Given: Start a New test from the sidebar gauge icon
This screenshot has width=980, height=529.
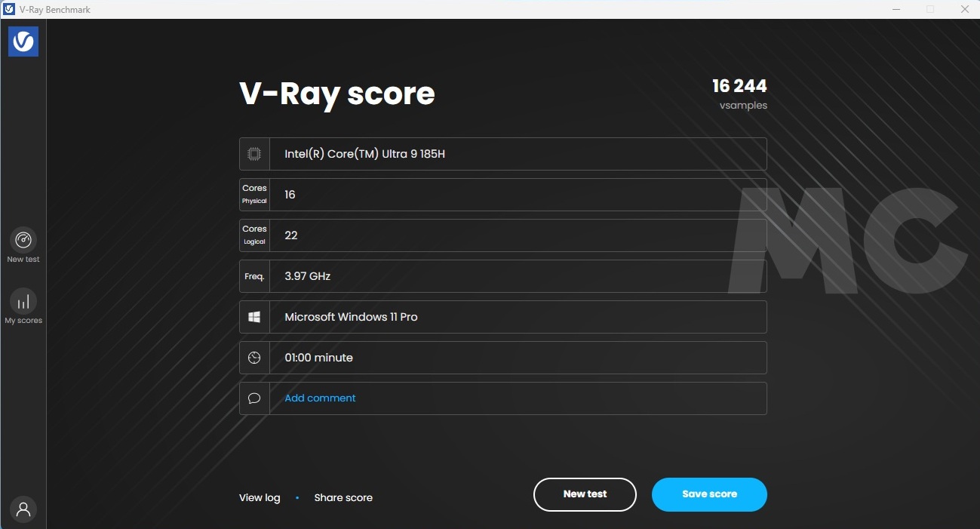Looking at the screenshot, I should point(23,240).
